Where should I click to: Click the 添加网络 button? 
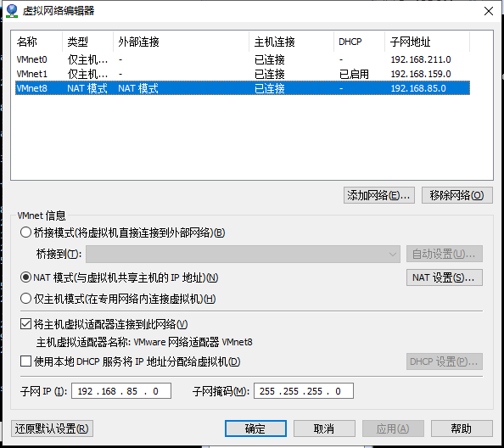[379, 195]
